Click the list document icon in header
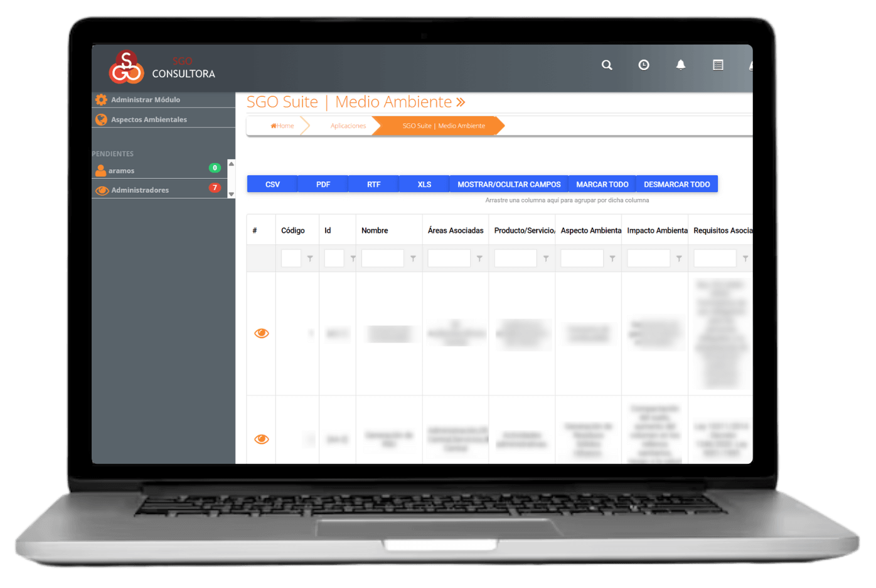 point(718,65)
